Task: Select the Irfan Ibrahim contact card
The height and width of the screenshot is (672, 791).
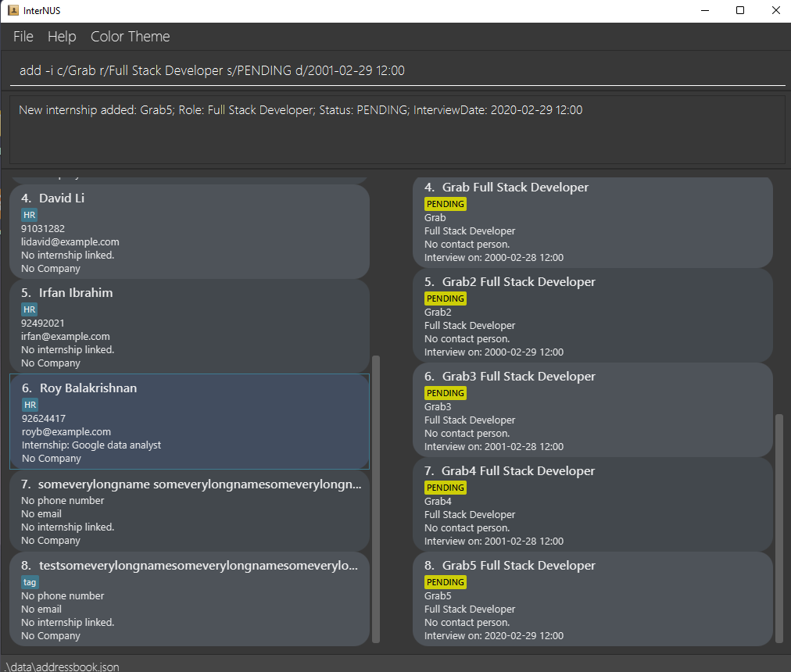Action: (189, 327)
